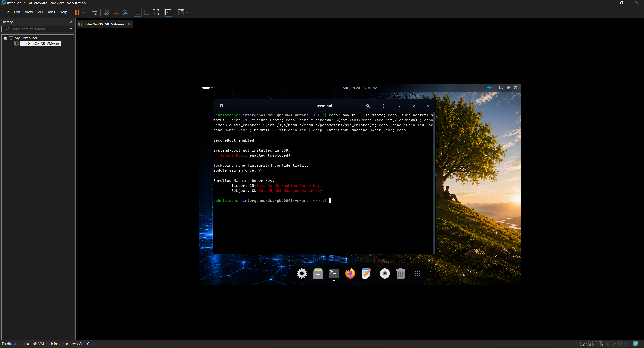
Task: Click the network icon in the guest top bar
Action: (501, 88)
